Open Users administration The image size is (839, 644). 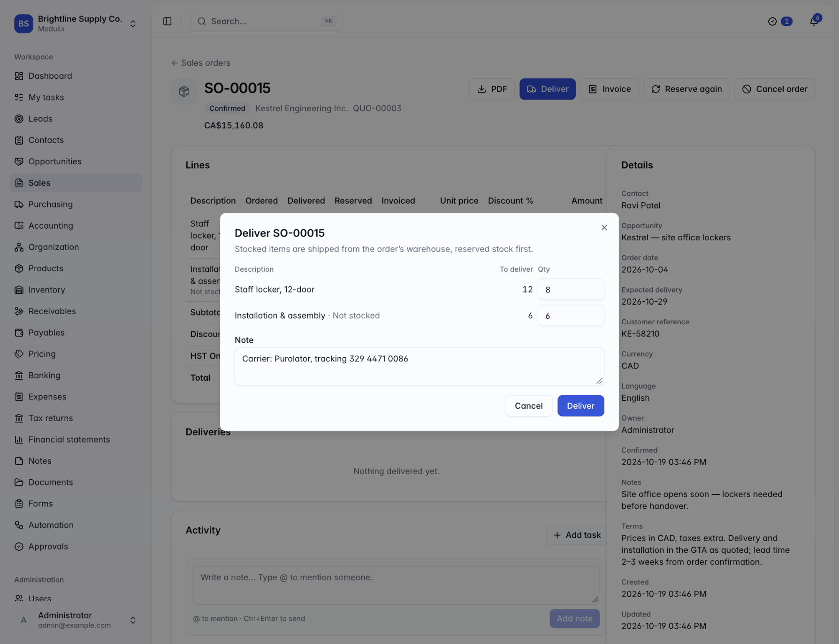pos(76,598)
